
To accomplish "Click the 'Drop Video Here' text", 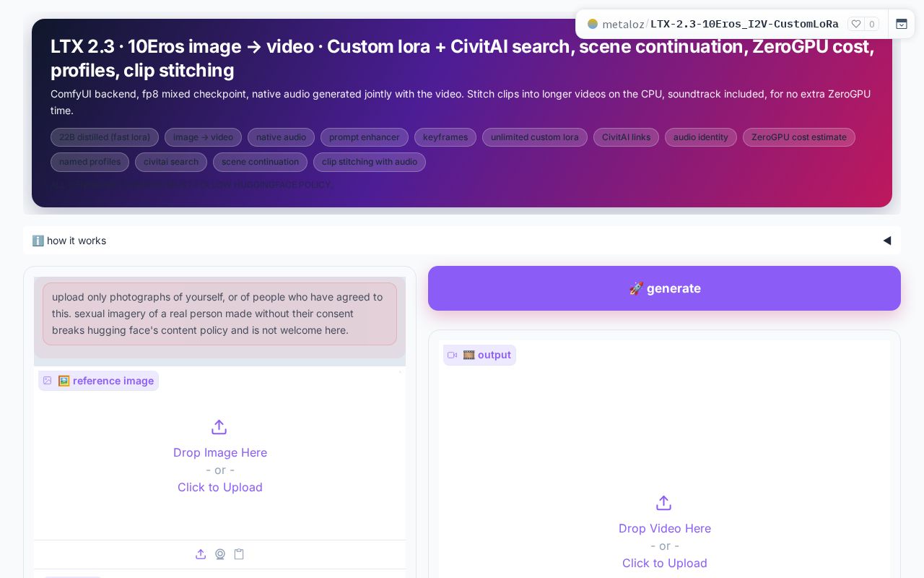I will (x=665, y=528).
